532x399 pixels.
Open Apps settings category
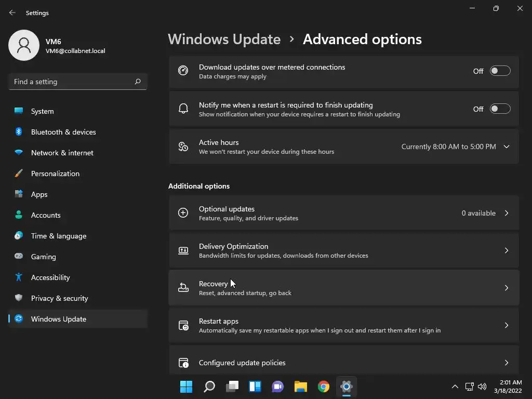[78, 194]
